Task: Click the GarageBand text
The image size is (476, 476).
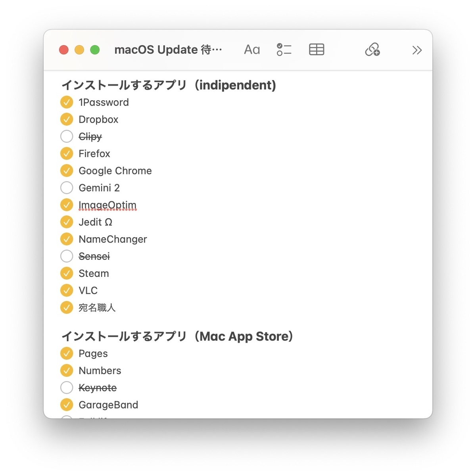Action: [x=108, y=405]
